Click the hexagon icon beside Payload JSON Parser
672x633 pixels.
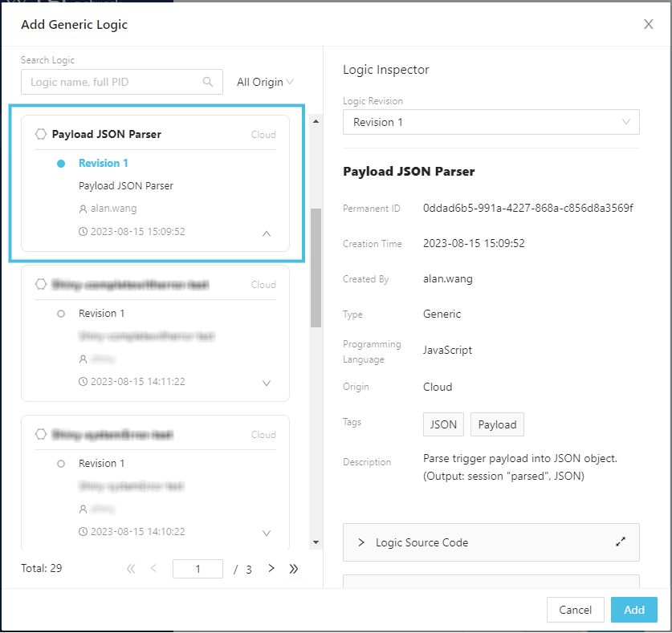click(x=41, y=134)
